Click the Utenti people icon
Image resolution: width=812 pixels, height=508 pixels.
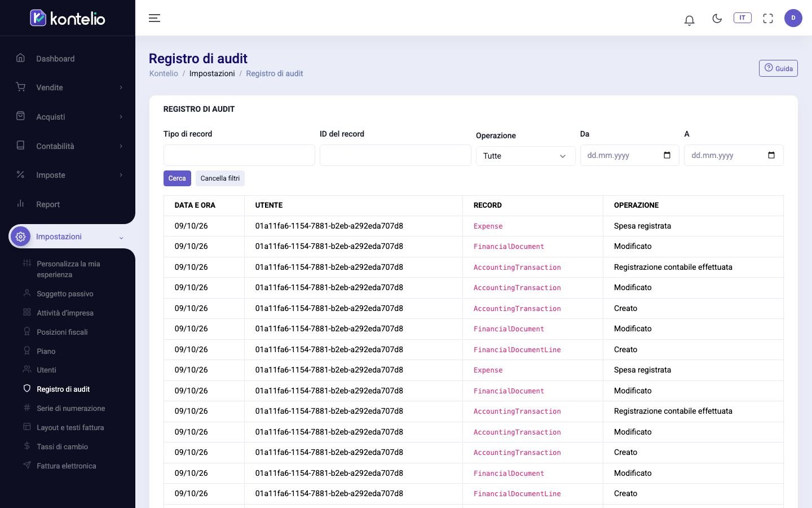click(27, 369)
